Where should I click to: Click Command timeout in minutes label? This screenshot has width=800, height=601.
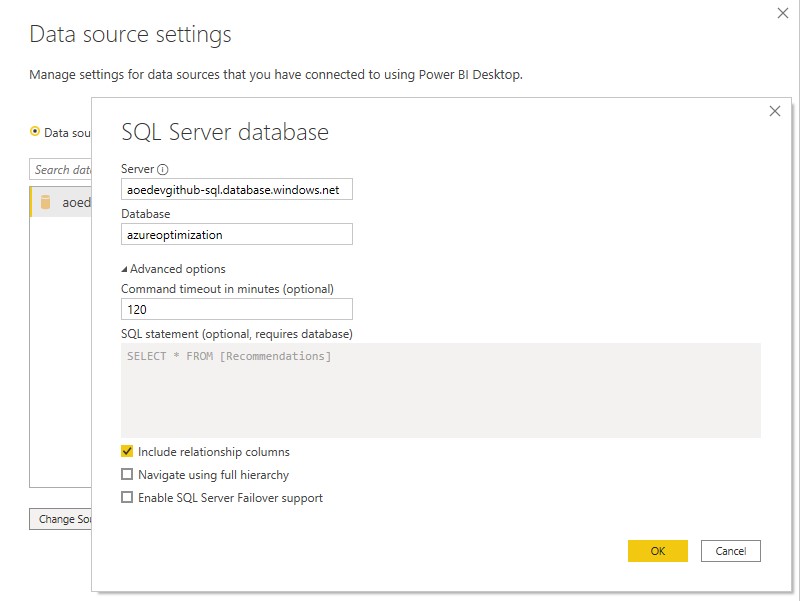coord(227,289)
